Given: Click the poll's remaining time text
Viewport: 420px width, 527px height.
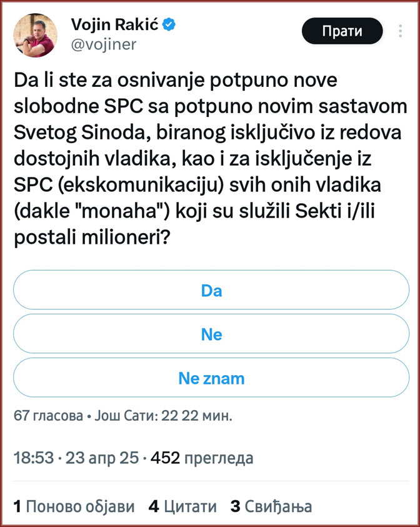Looking at the screenshot, I should pos(164,416).
